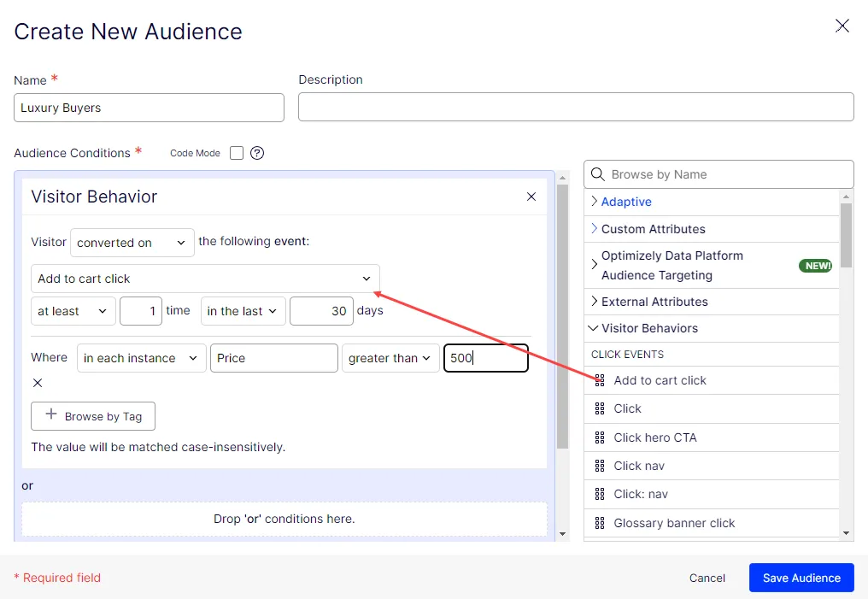The height and width of the screenshot is (599, 868).
Task: Expand the Custom Attributes category
Action: pyautogui.click(x=712, y=229)
